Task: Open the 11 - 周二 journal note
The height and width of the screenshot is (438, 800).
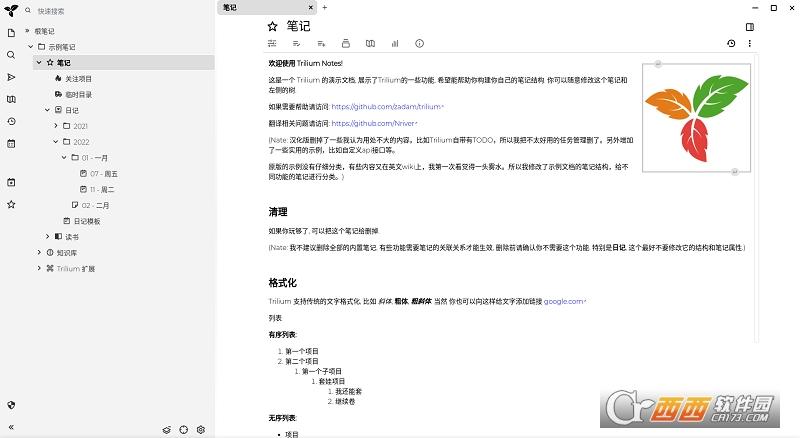Action: (102, 189)
